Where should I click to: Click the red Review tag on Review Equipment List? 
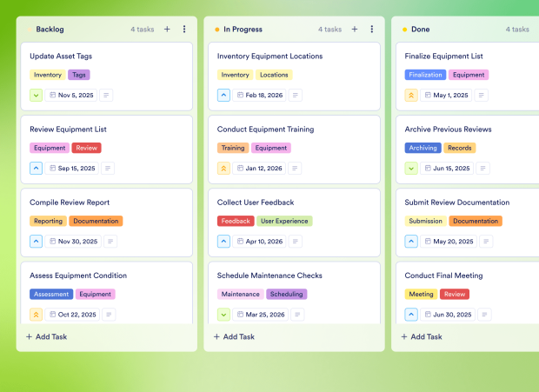(86, 148)
